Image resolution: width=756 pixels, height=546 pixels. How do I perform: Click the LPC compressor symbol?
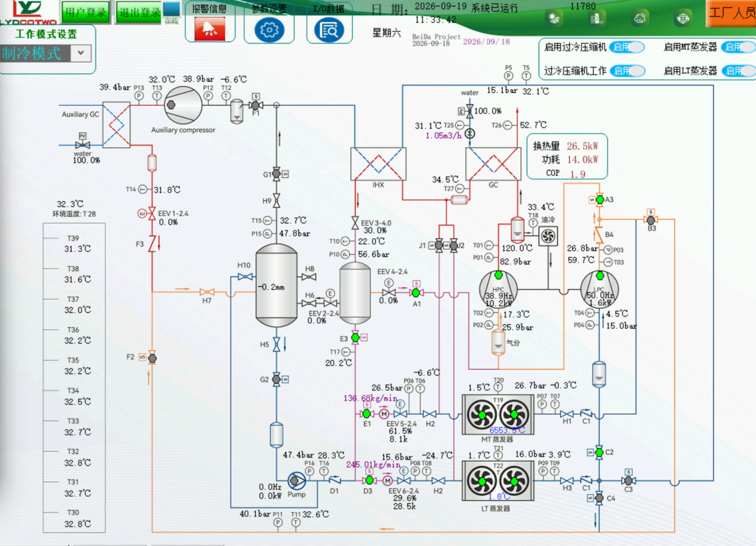click(599, 290)
